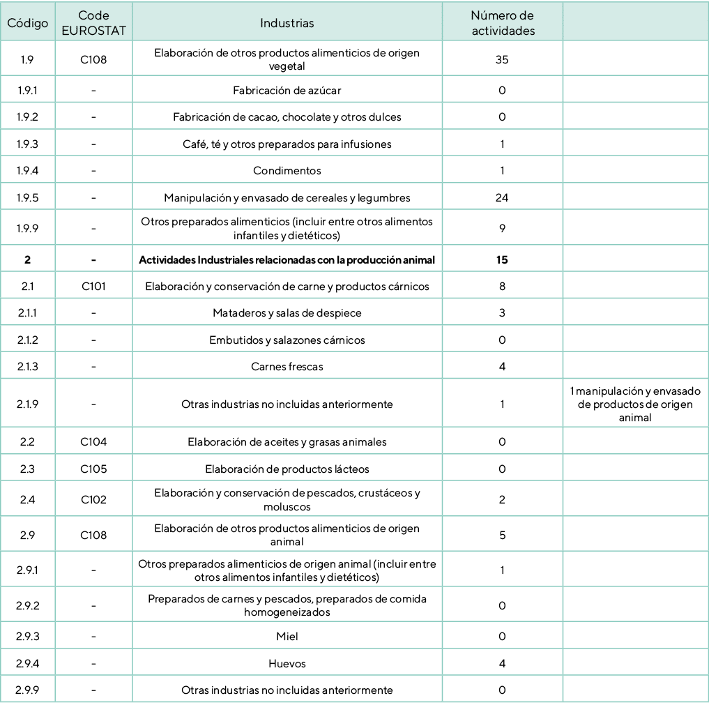The height and width of the screenshot is (728, 709).
Task: Select the Número de actividades header
Action: 501,23
